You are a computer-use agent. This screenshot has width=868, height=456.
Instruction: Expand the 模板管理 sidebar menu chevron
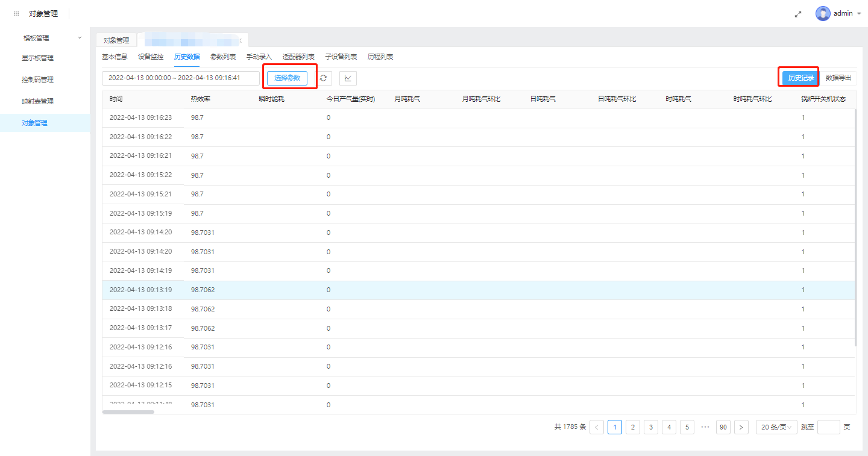coord(80,38)
